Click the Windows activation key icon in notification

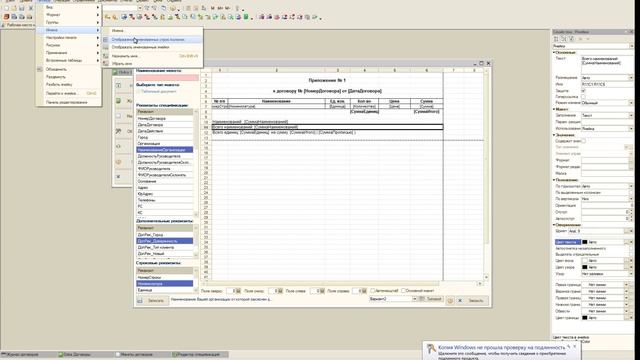(431, 349)
